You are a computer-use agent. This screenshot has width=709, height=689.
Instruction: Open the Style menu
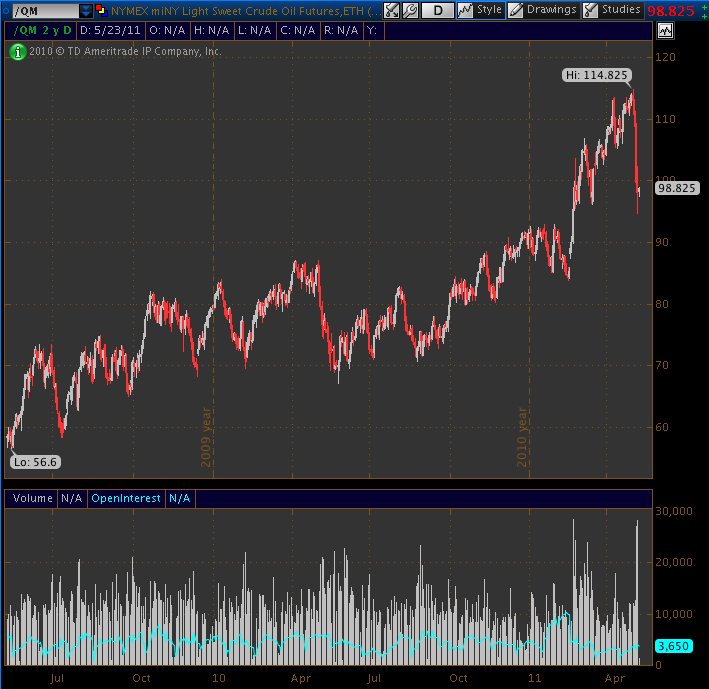click(489, 10)
